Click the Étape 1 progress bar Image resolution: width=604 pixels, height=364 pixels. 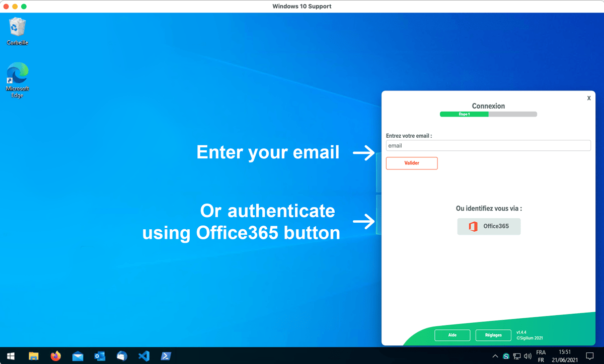488,114
